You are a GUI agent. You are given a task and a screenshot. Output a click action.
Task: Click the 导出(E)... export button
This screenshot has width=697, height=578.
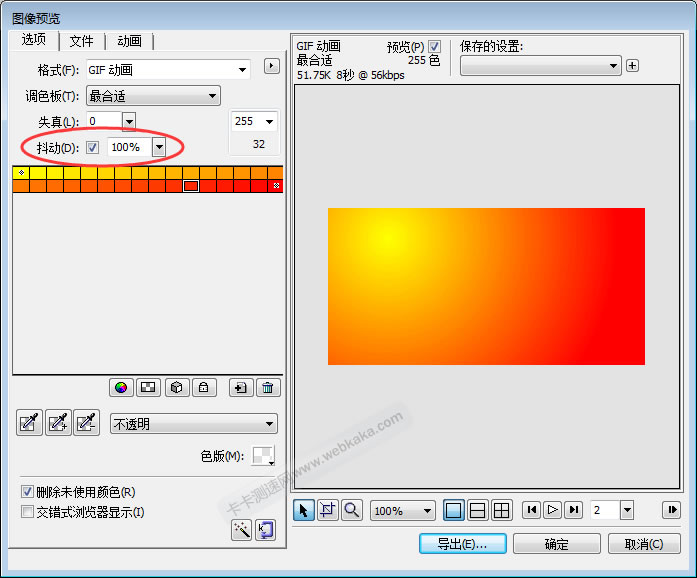tap(462, 544)
